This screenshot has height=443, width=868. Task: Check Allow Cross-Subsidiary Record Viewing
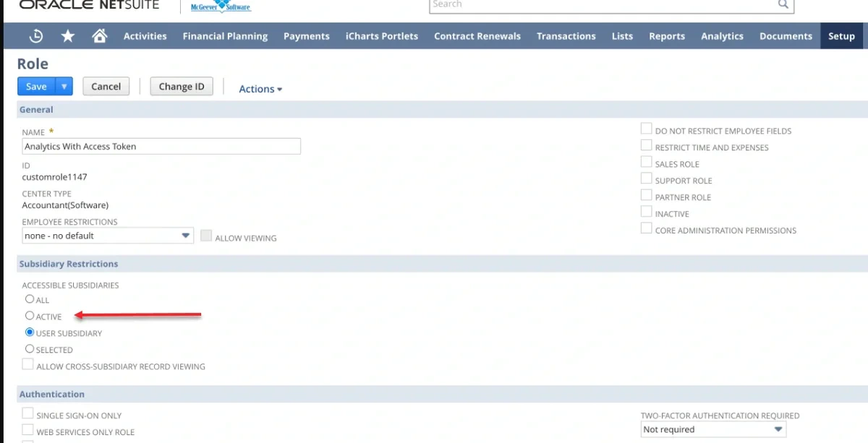27,364
